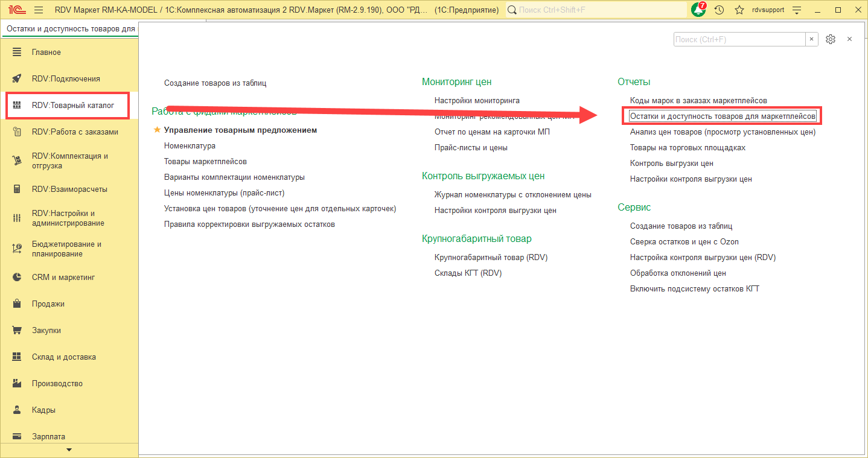
Task: Open Настройки мониторинга
Action: 477,100
